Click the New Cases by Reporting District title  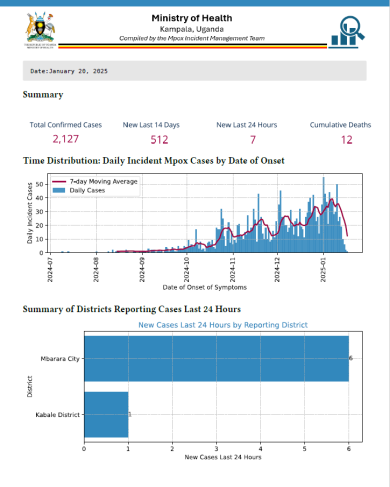(223, 325)
